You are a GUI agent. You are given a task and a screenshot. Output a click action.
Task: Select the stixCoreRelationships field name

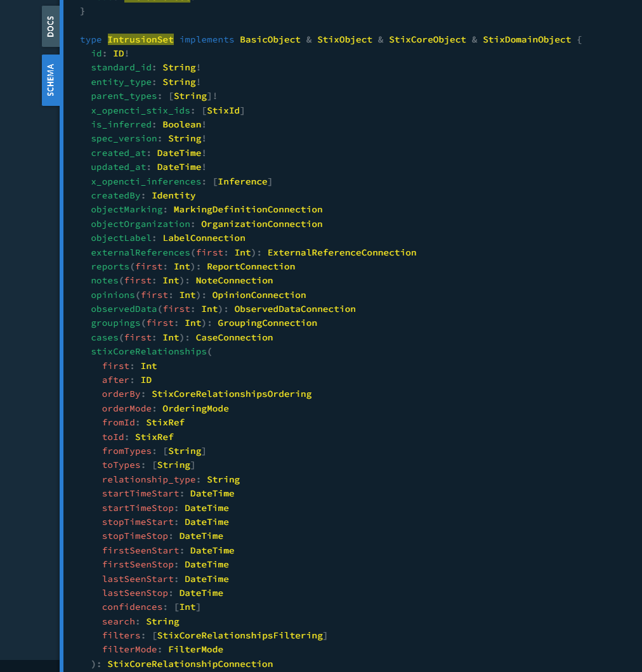click(x=149, y=351)
